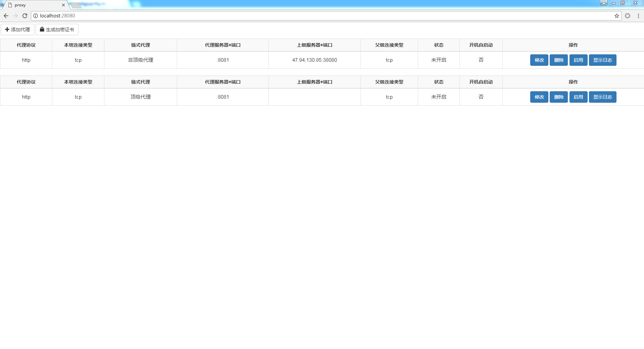Click 修改 for the 顶级代理 row
Viewport: 644px width, 349px height.
pos(539,97)
